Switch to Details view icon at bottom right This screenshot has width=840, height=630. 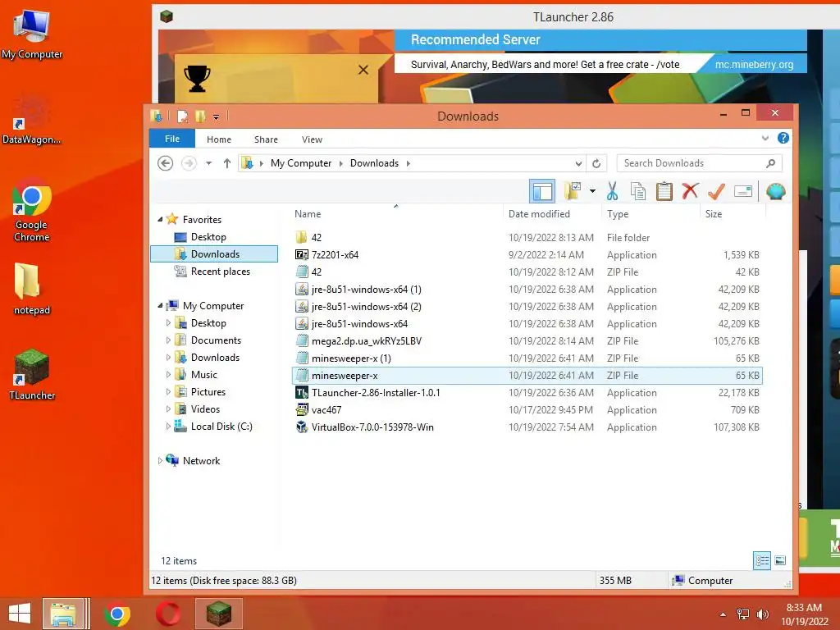(x=762, y=561)
